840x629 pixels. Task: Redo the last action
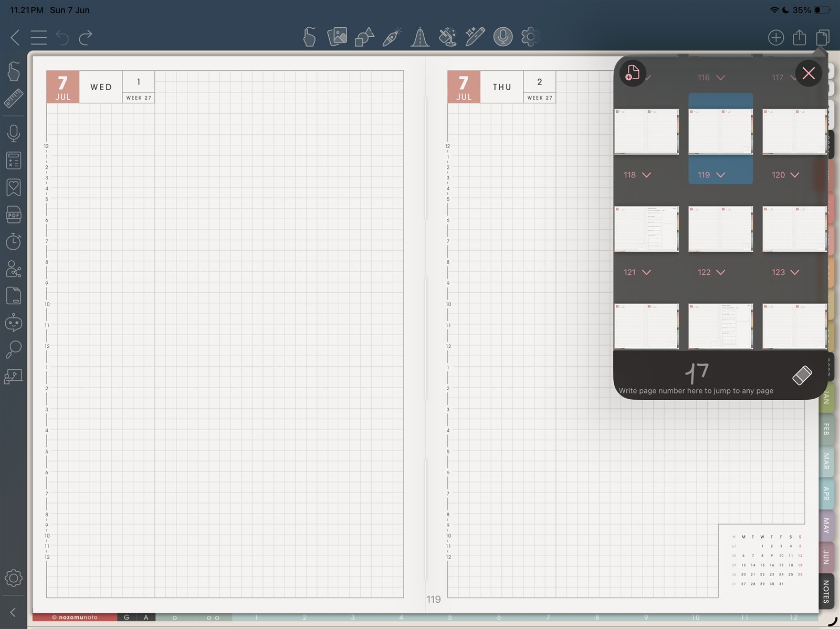(x=86, y=37)
